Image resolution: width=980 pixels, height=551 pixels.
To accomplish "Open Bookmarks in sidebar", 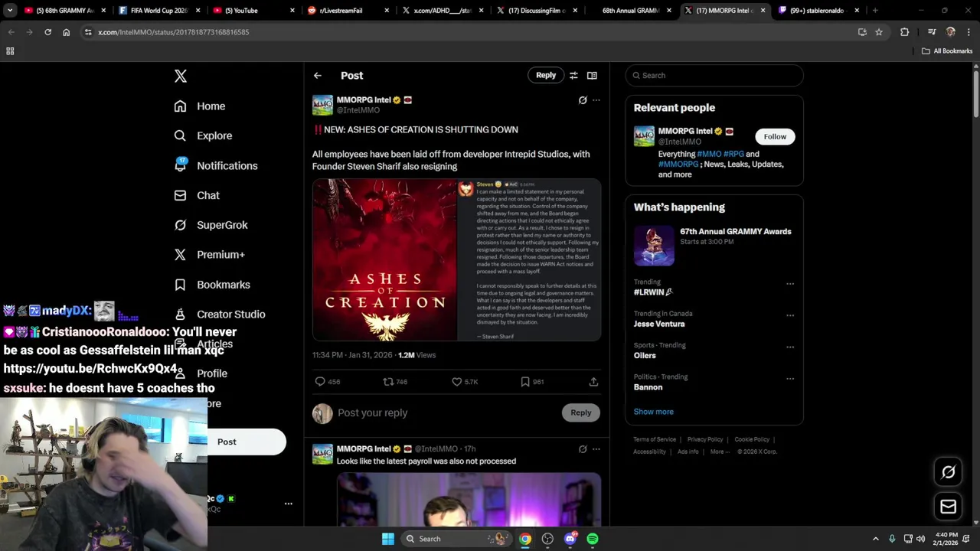I will pos(212,285).
